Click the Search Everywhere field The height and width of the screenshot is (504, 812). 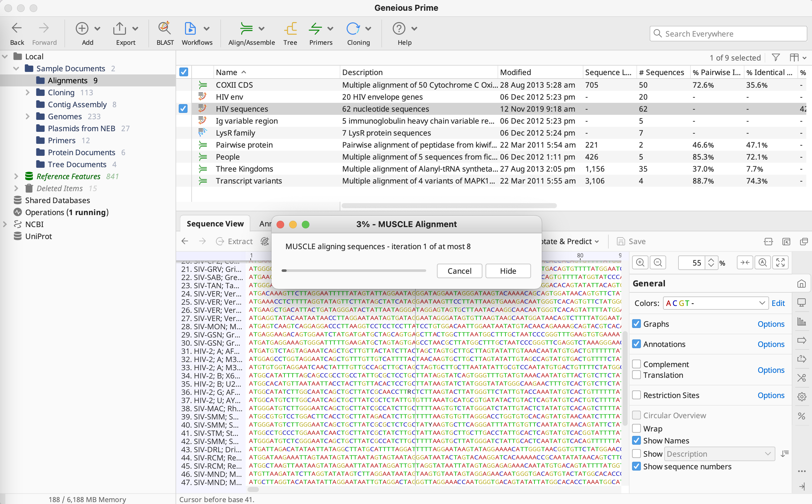pos(732,34)
